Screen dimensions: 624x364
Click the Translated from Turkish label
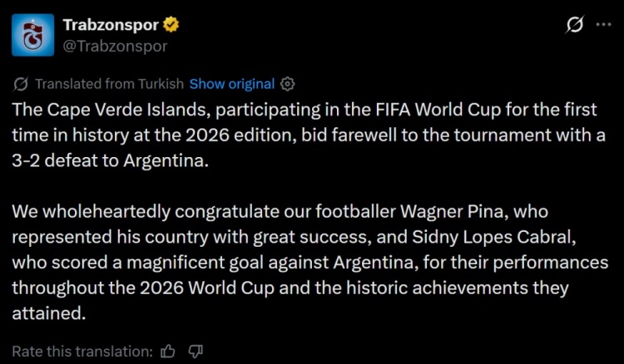110,84
